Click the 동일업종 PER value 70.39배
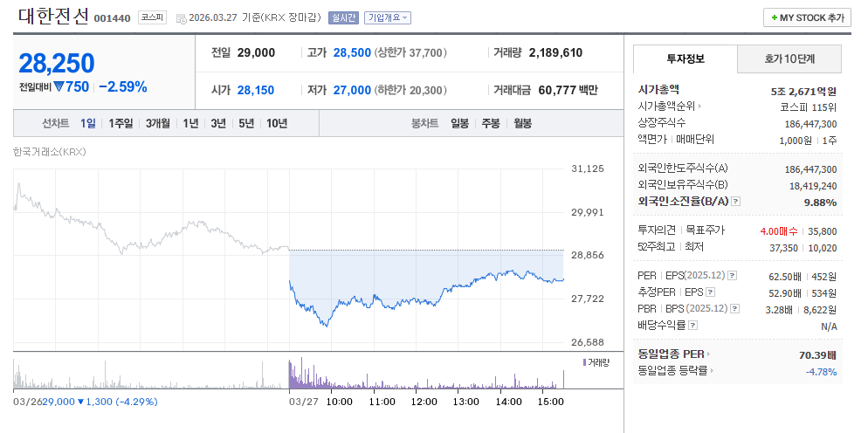 click(817, 355)
